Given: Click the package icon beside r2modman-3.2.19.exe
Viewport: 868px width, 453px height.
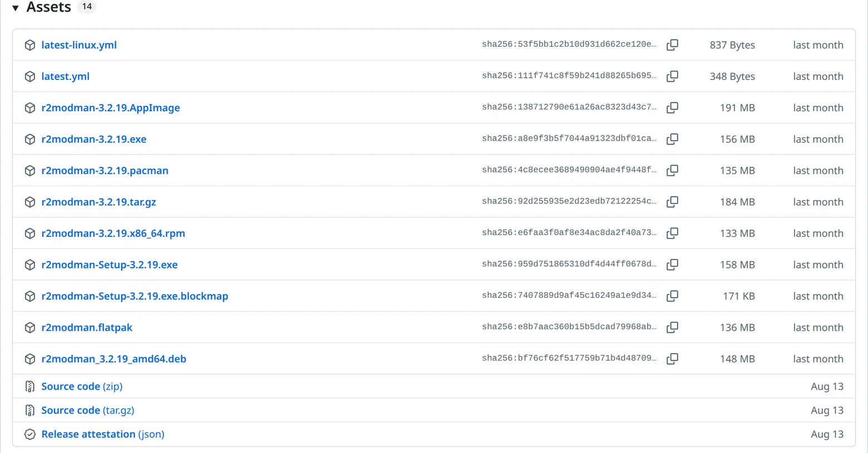Looking at the screenshot, I should point(30,140).
